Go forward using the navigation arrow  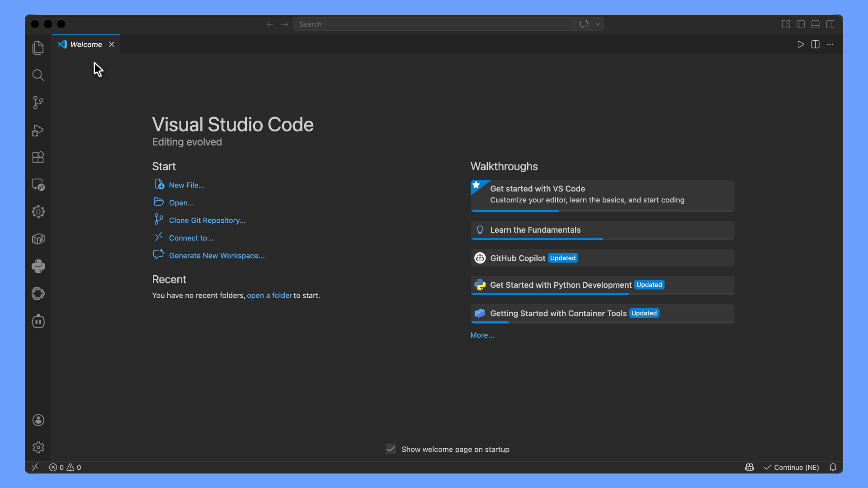tap(284, 24)
